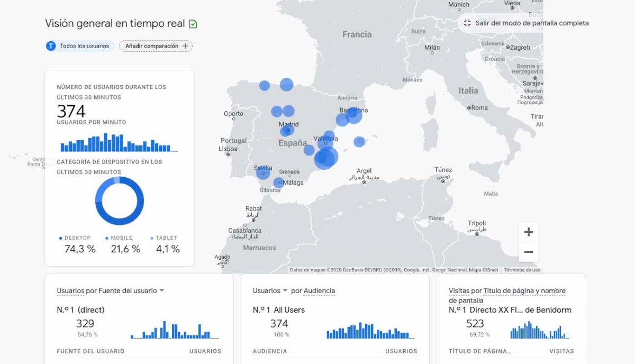Zoom out on the map
This screenshot has height=364, width=635.
click(528, 252)
